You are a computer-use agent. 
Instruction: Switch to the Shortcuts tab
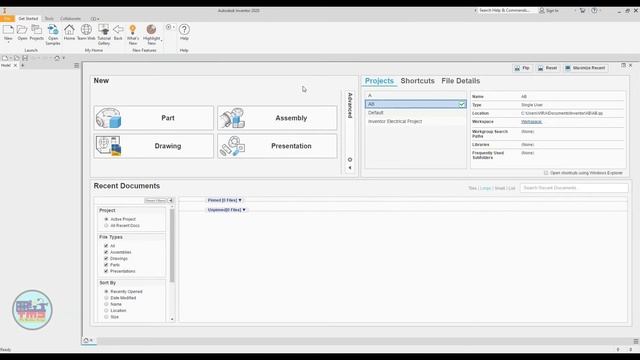(x=417, y=81)
